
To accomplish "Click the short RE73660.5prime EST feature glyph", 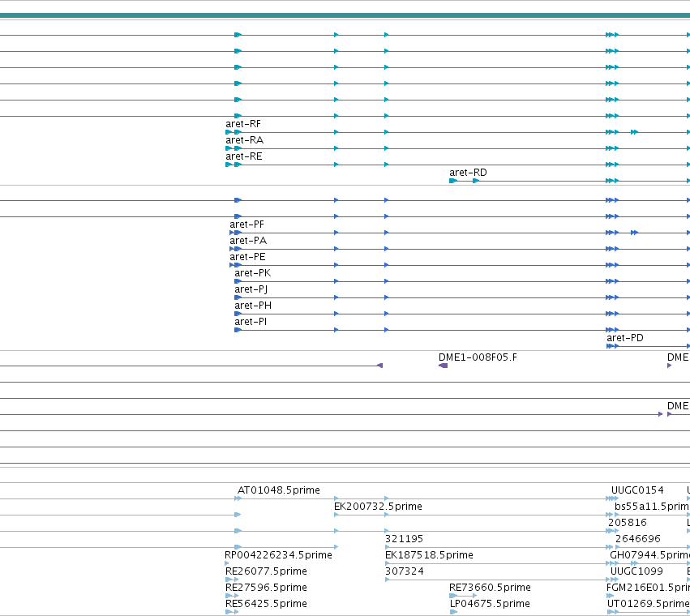I will pyautogui.click(x=463, y=596).
